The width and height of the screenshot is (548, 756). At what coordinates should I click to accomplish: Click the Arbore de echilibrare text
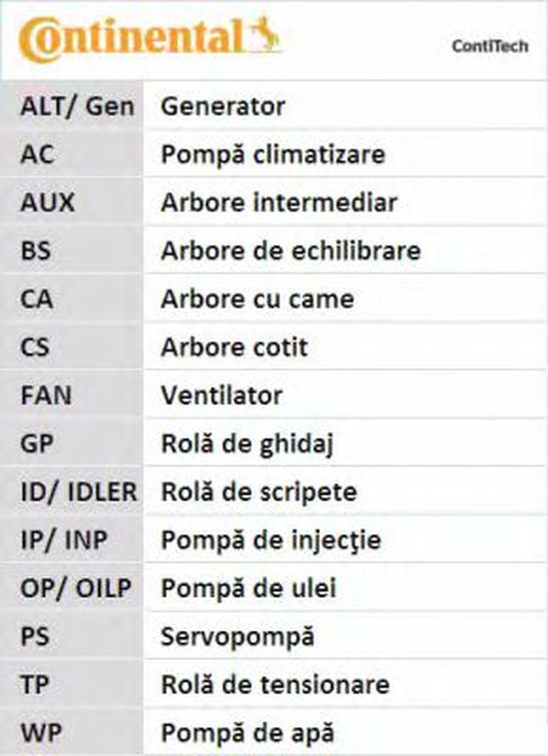290,251
